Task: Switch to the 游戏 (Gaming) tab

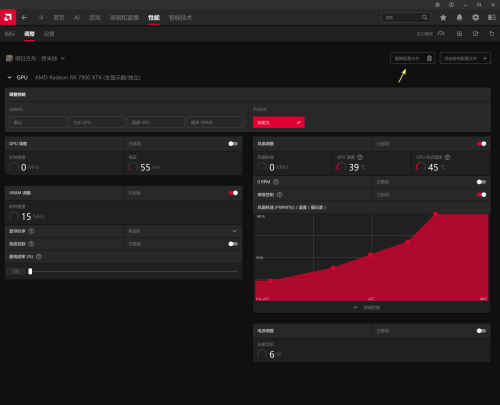Action: tap(95, 17)
